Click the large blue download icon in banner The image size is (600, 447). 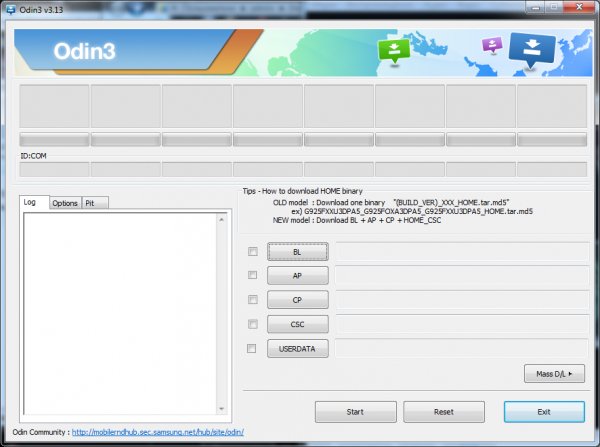[532, 49]
